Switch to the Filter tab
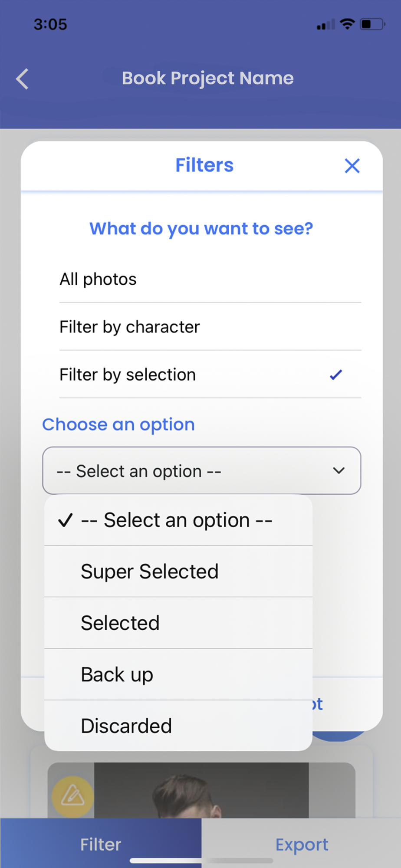Screen dimensions: 401x868 click(101, 845)
